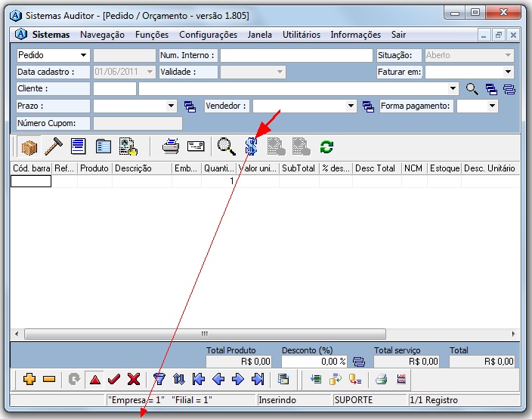
Task: Open the Utilitários menu
Action: point(302,35)
